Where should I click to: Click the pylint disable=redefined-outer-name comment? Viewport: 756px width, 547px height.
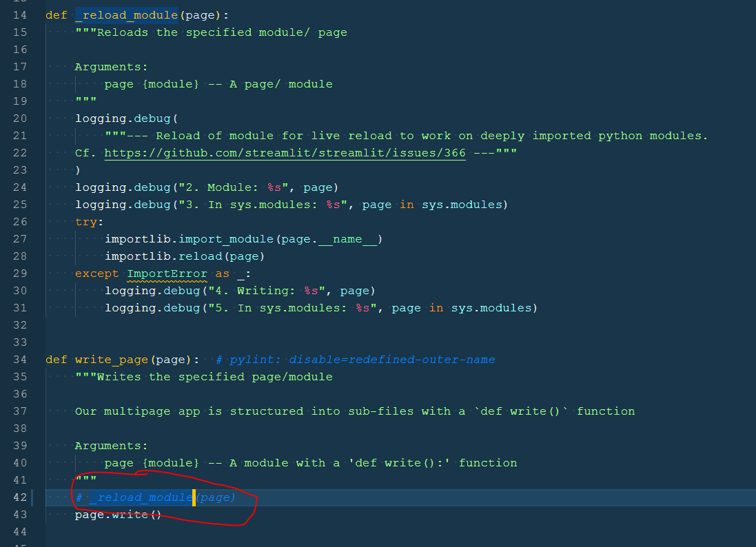click(356, 360)
